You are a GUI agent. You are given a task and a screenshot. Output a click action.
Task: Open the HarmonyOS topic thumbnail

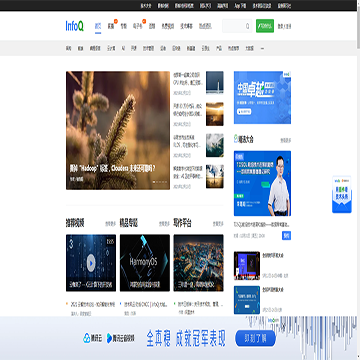tap(145, 263)
